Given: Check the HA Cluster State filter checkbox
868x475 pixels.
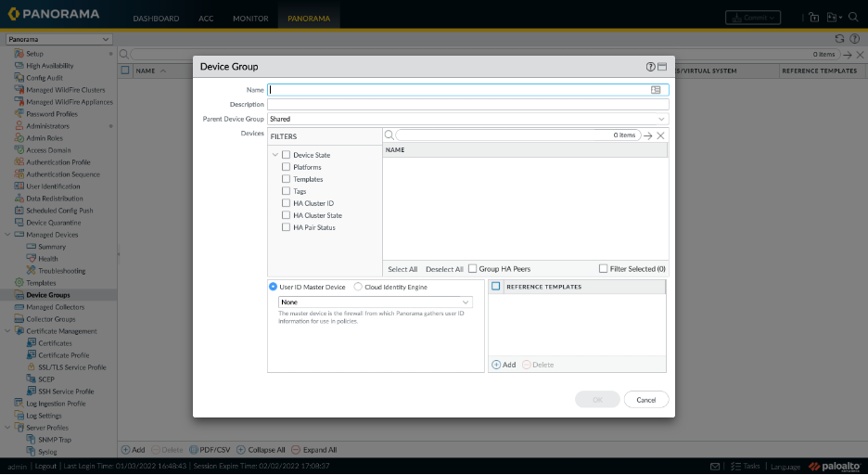Looking at the screenshot, I should pyautogui.click(x=287, y=215).
